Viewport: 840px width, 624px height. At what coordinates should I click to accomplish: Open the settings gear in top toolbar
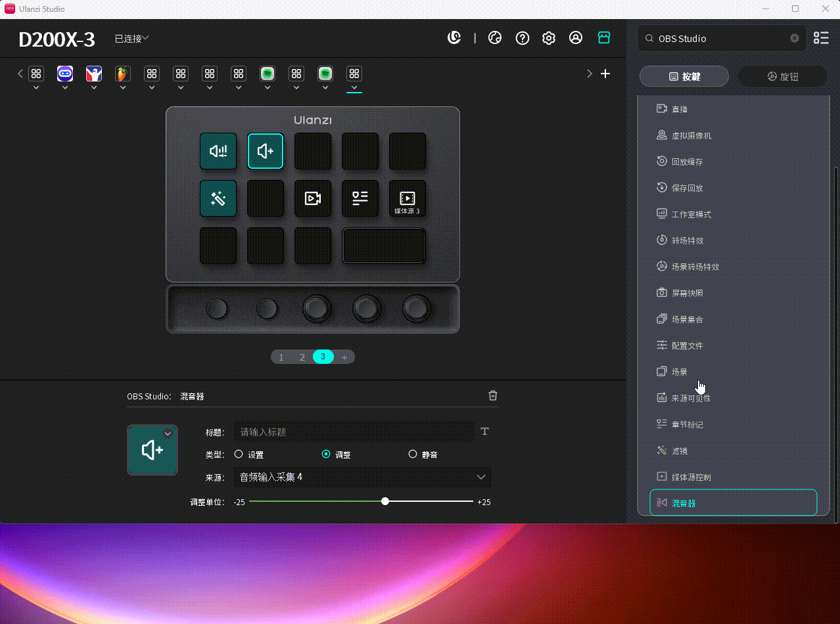(x=549, y=38)
